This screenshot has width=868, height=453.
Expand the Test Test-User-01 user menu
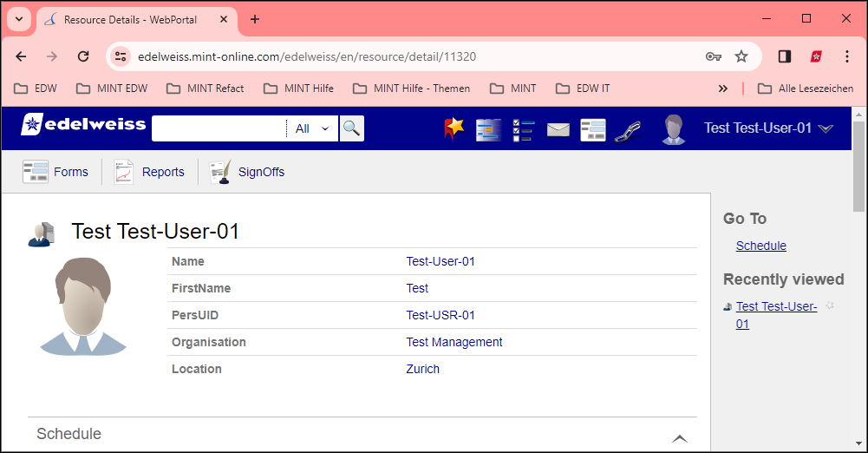768,128
